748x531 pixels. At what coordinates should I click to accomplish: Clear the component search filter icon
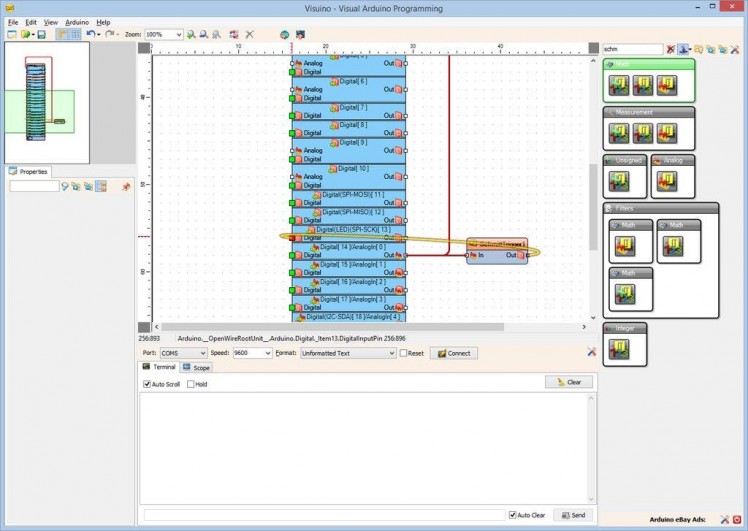click(x=670, y=48)
